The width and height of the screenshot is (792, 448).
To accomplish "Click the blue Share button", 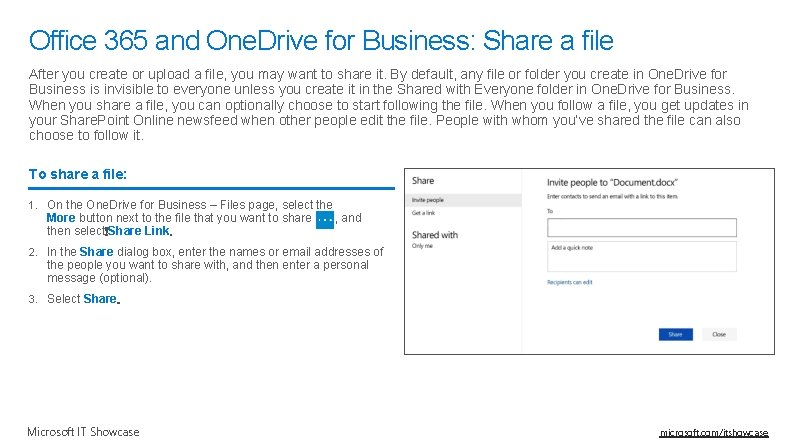I will 675,334.
